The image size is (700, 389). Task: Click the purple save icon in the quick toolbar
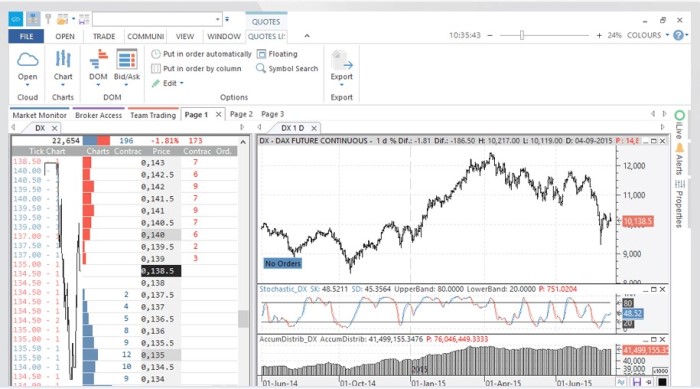click(x=83, y=19)
